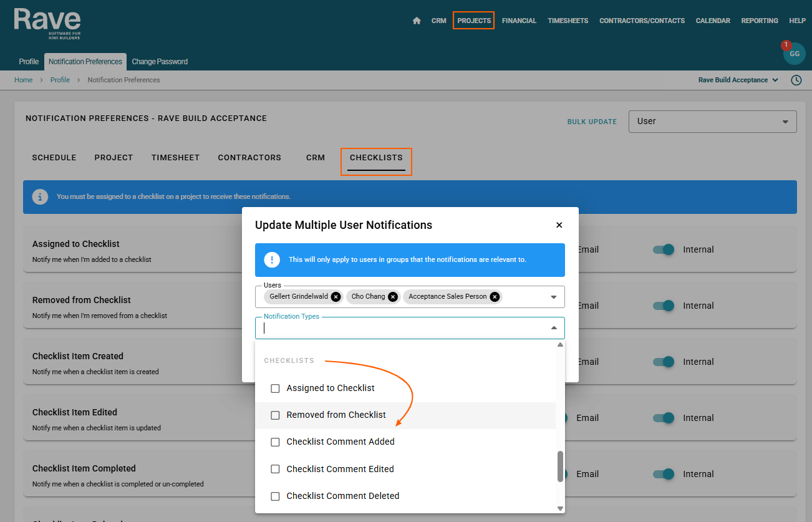Click scroll-up arrow in notification types list
This screenshot has height=522, width=812.
(x=560, y=345)
